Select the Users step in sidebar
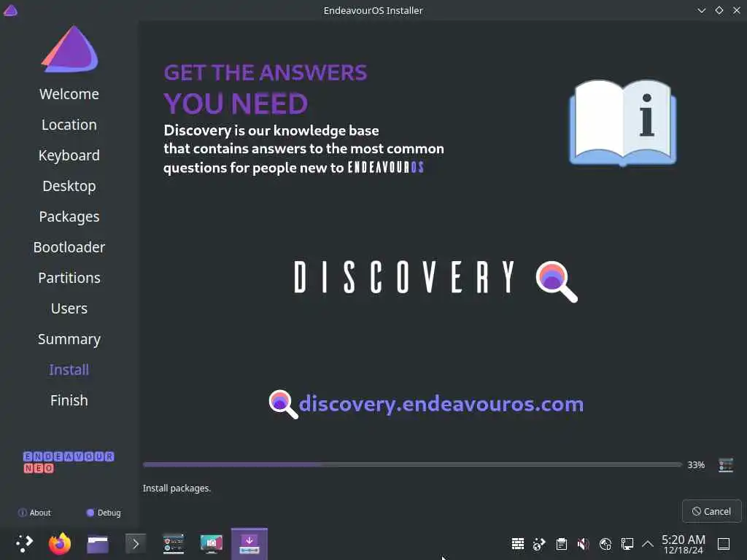Screen dimensions: 747x560 (x=69, y=308)
